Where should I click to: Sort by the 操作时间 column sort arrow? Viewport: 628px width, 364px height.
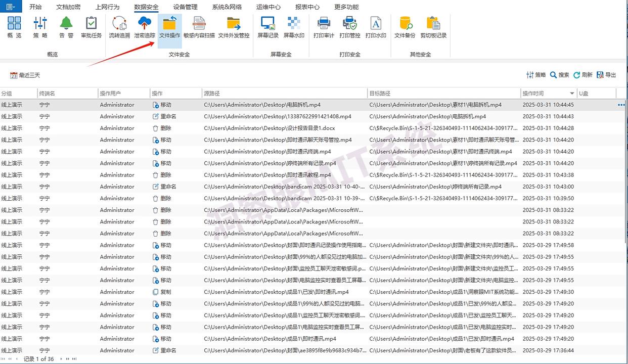(572, 94)
